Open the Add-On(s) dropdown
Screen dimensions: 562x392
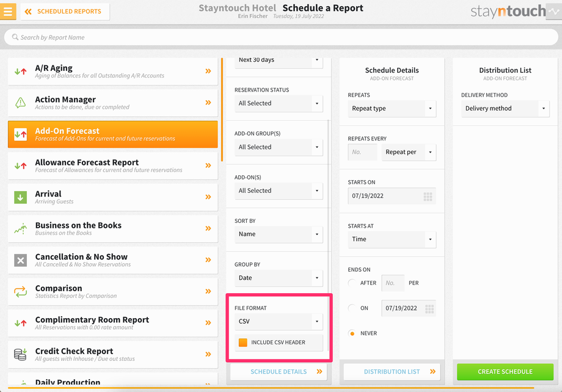tap(279, 191)
